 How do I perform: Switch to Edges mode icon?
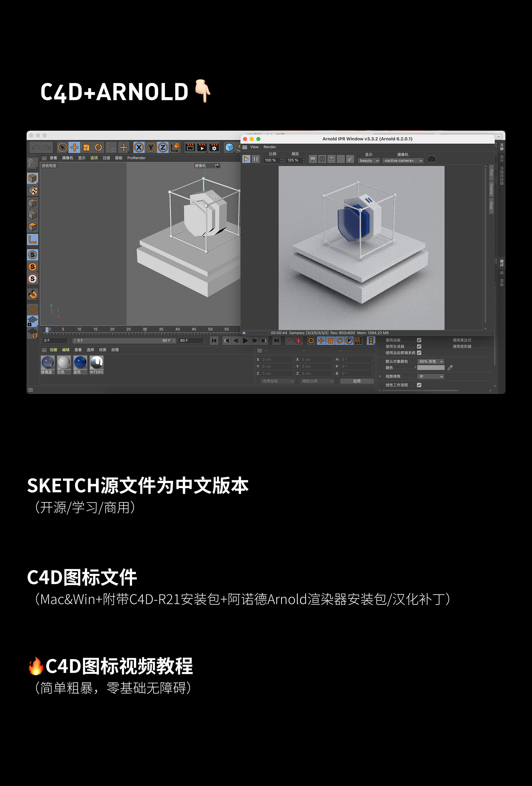coord(33,215)
